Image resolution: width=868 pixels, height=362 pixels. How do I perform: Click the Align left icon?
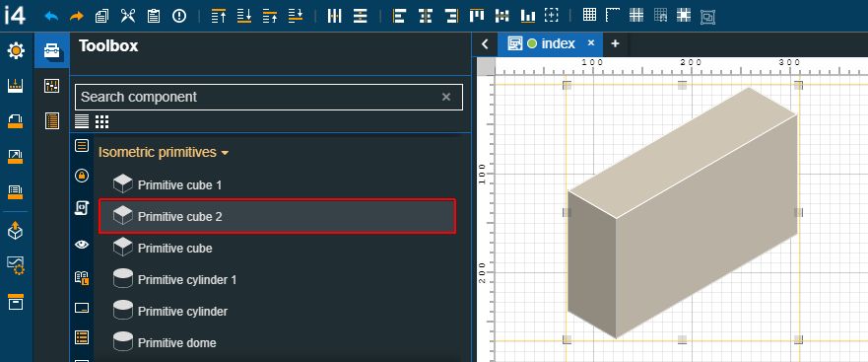click(399, 16)
